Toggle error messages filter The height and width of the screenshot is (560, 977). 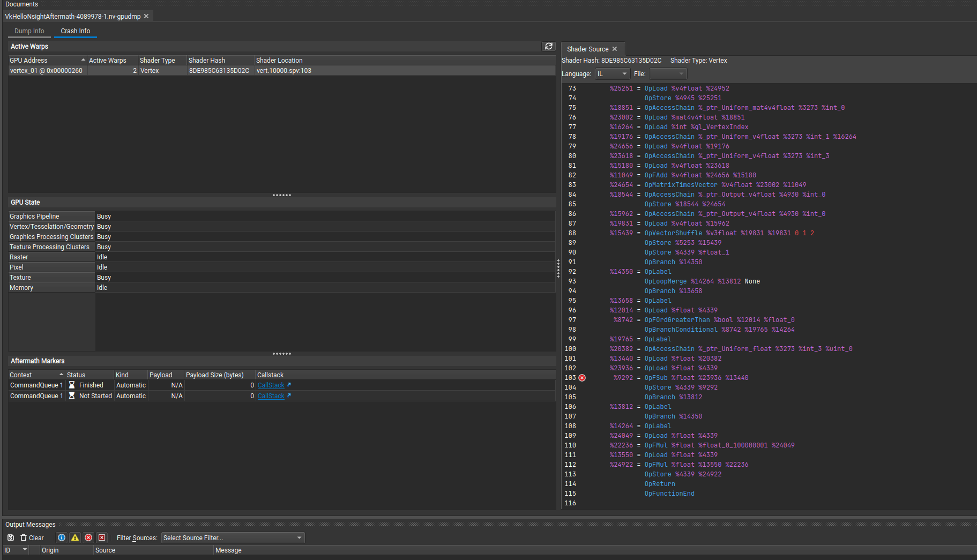pos(88,537)
